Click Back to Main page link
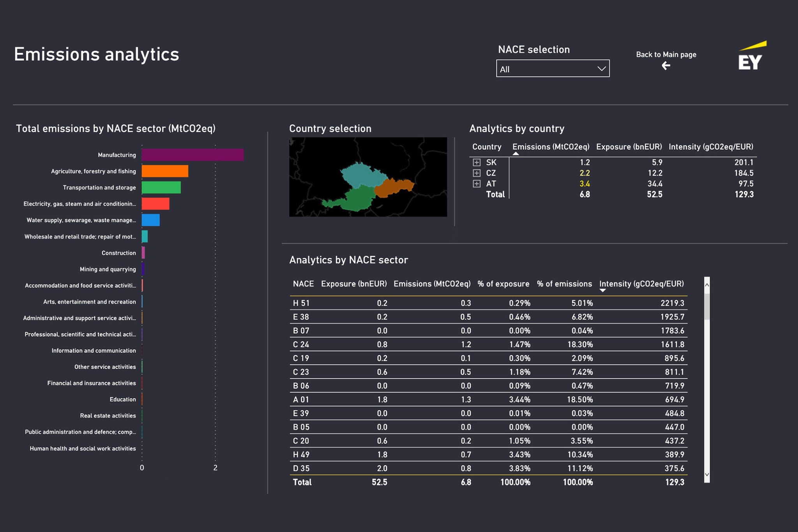798x532 pixels. [666, 55]
